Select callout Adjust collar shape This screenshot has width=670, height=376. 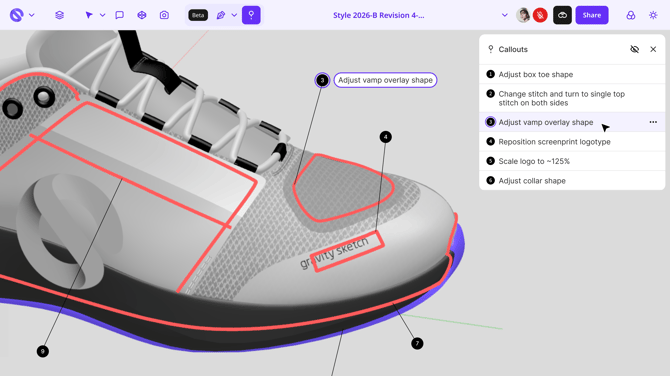coord(572,181)
